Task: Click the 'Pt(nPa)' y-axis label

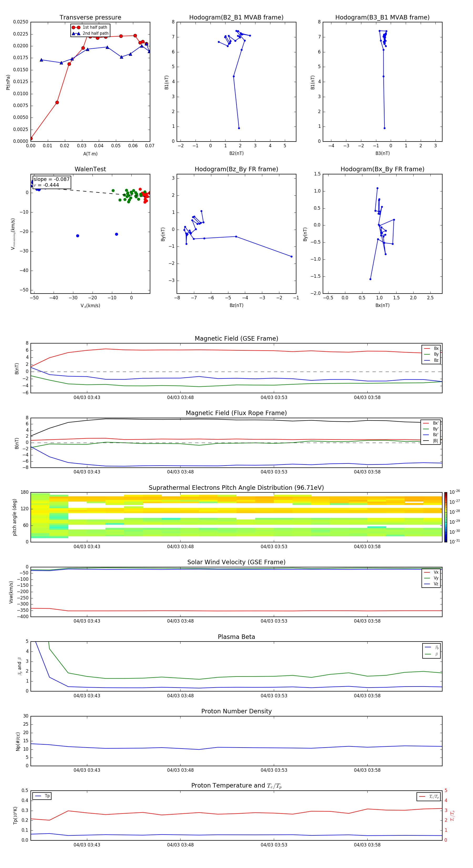Action: click(8, 82)
